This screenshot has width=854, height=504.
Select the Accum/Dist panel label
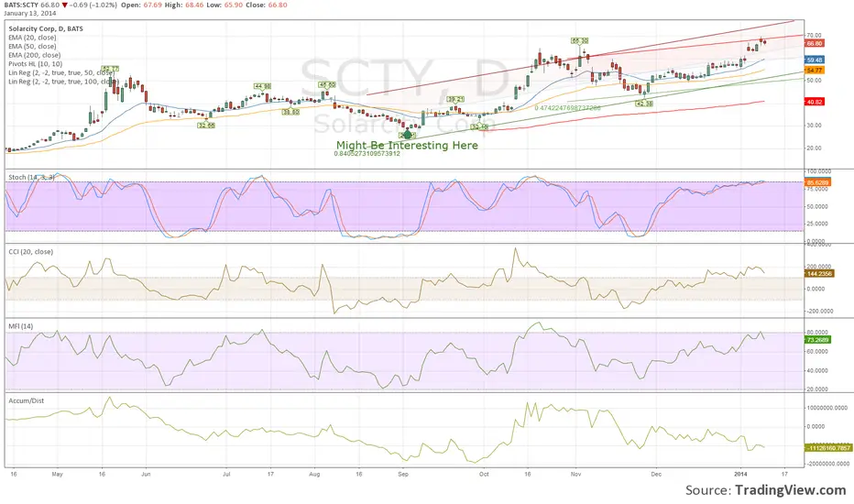coord(27,400)
